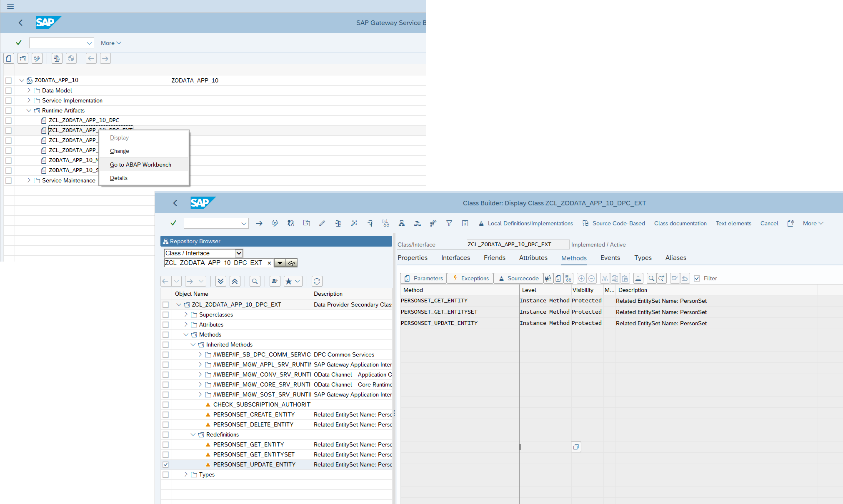Switch to the Interfaces tab
The width and height of the screenshot is (843, 504).
click(x=455, y=258)
